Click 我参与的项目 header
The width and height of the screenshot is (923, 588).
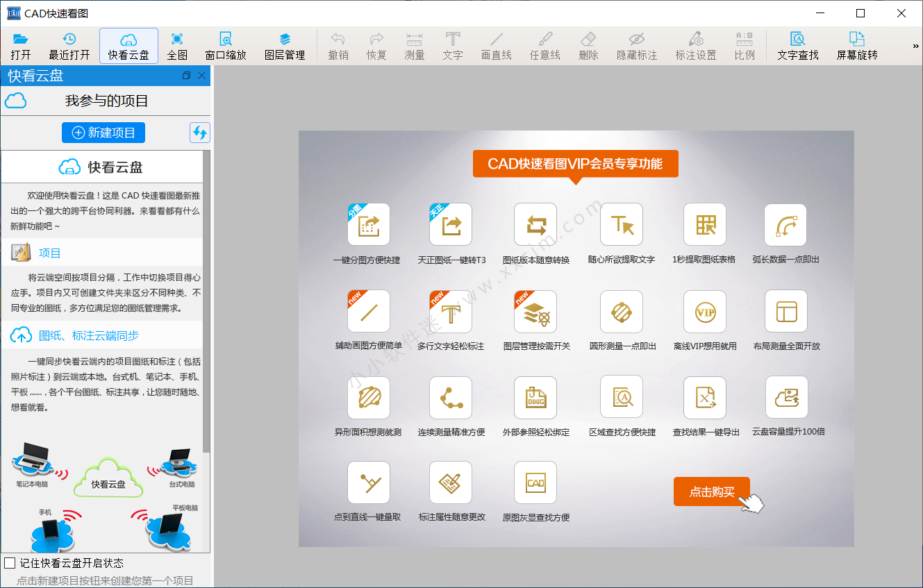[x=107, y=101]
